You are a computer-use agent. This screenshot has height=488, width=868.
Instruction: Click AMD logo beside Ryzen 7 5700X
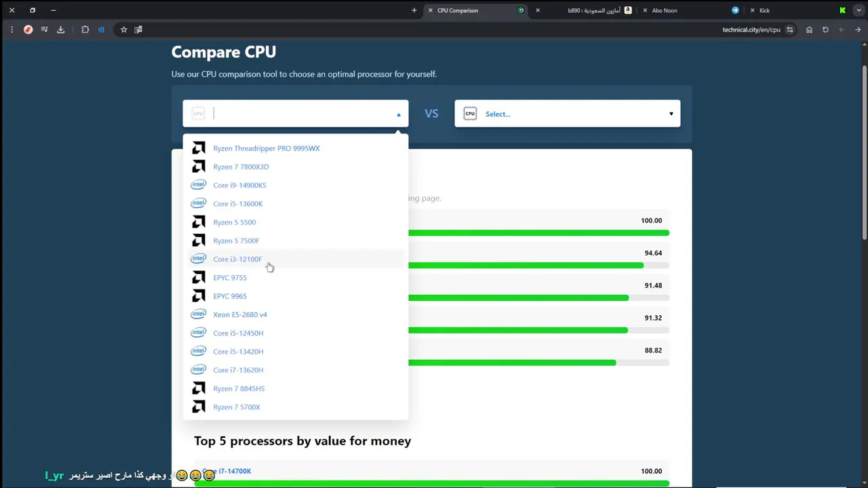tap(199, 407)
